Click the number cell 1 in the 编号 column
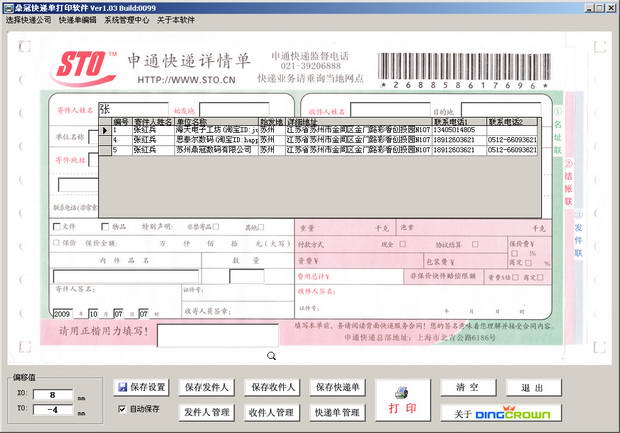This screenshot has width=620, height=433. coord(122,130)
